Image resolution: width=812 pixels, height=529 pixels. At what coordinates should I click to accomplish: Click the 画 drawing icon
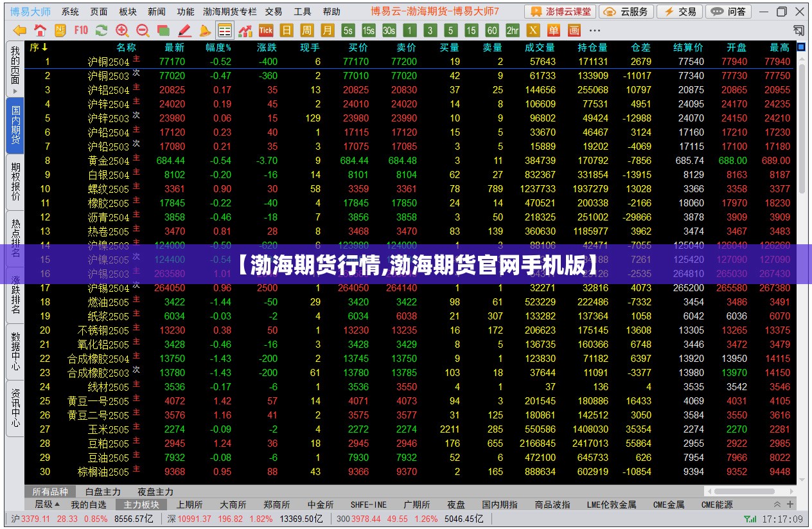[574, 30]
